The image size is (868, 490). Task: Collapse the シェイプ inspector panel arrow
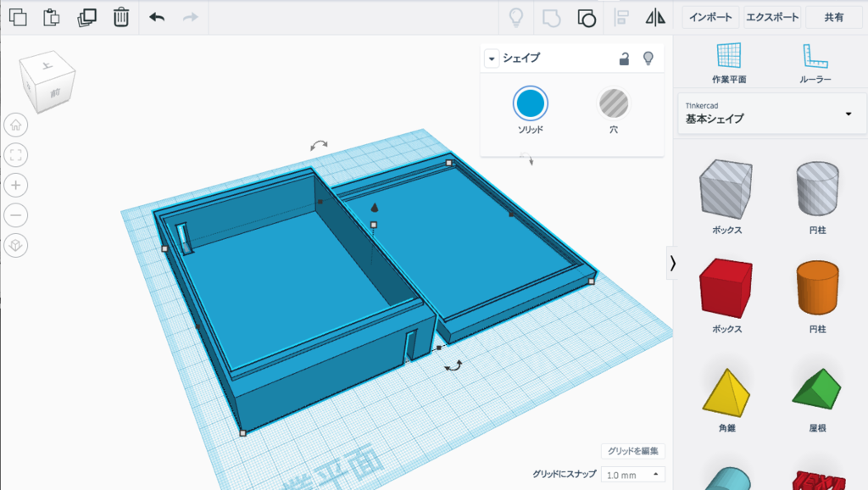(492, 58)
